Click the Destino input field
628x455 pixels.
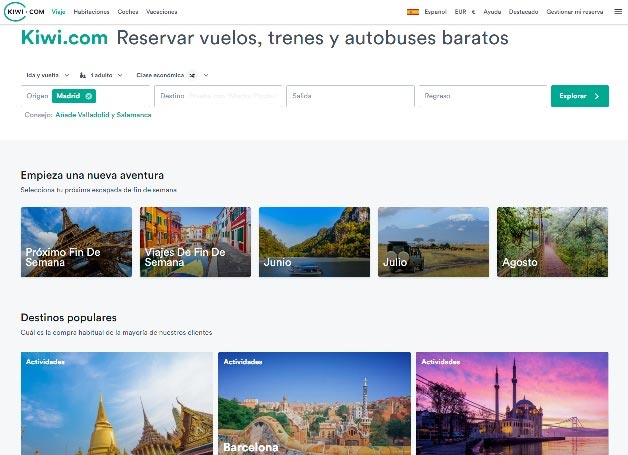(x=217, y=96)
